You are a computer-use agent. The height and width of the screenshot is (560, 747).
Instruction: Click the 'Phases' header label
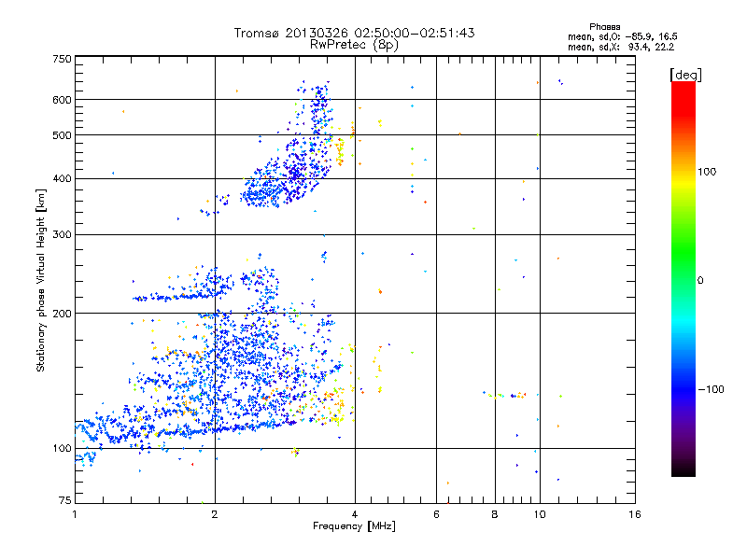tap(604, 27)
